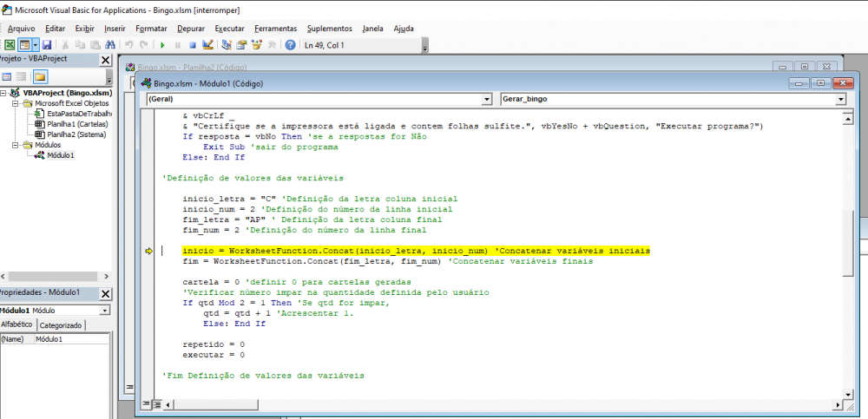868x419 pixels.
Task: Toggle Design Mode in the toolbar
Action: 207,44
